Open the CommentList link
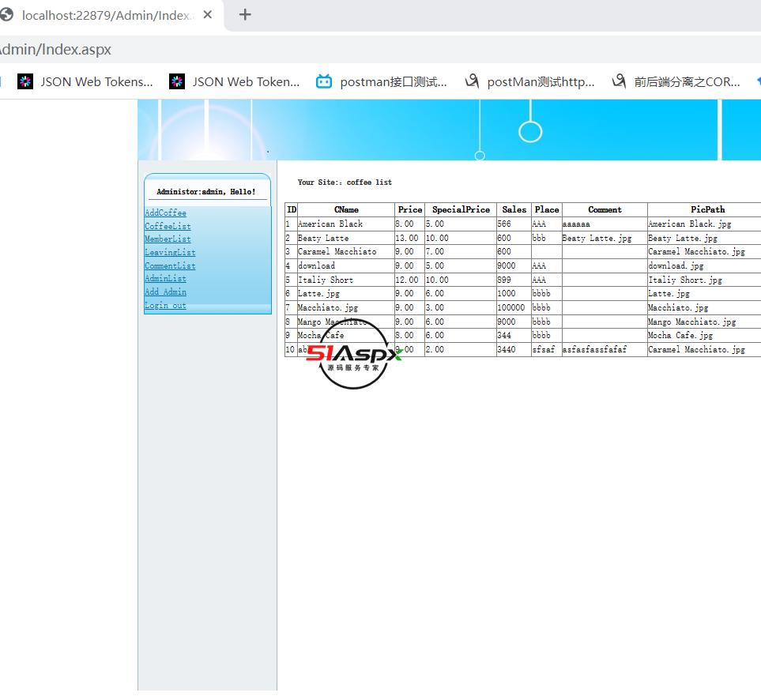 tap(170, 265)
